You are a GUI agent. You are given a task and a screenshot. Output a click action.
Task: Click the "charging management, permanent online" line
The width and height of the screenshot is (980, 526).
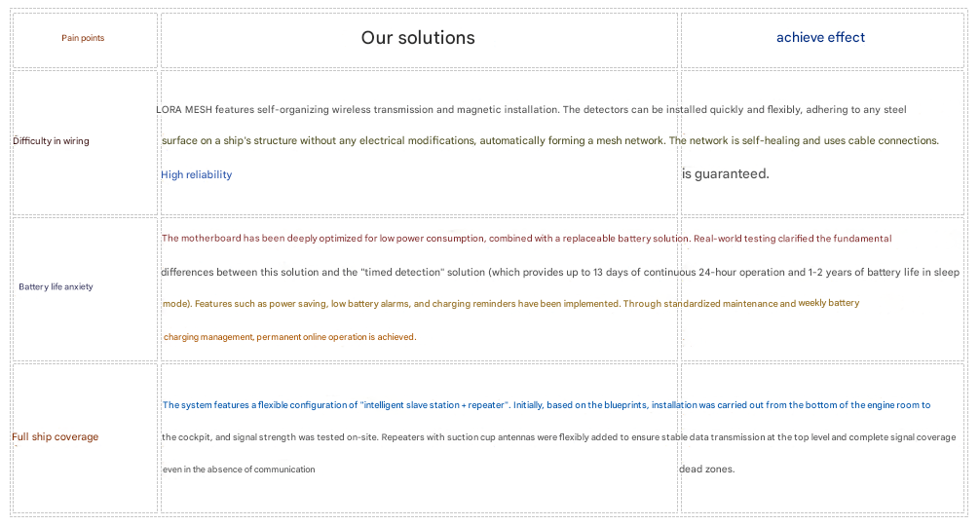tap(289, 337)
